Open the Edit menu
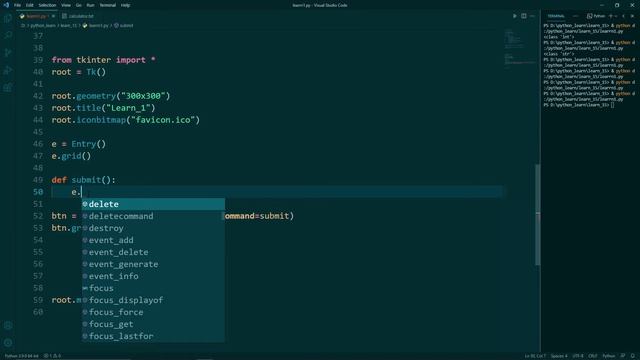 click(30, 5)
